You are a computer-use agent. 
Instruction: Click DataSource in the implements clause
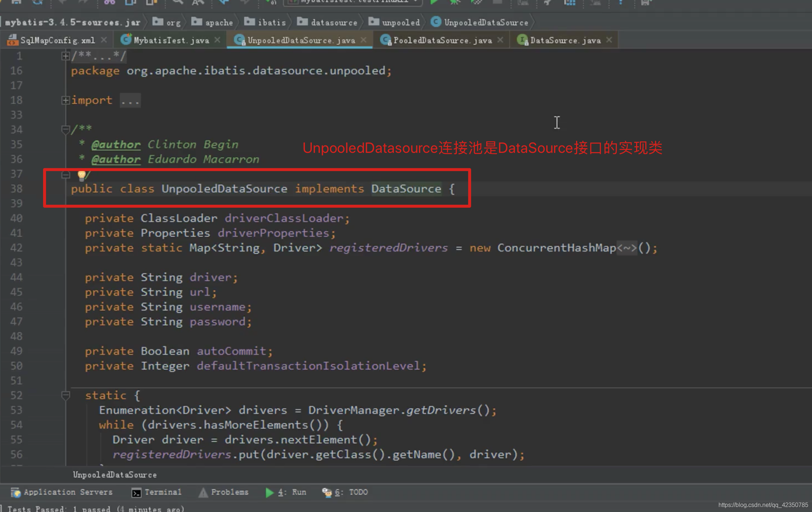coord(406,189)
